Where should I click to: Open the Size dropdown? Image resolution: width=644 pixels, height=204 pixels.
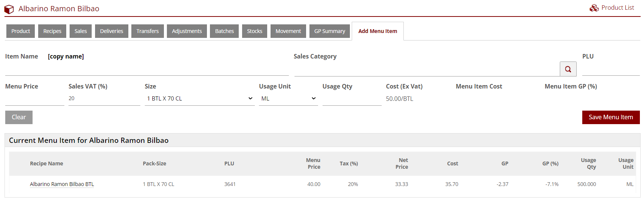(x=199, y=99)
